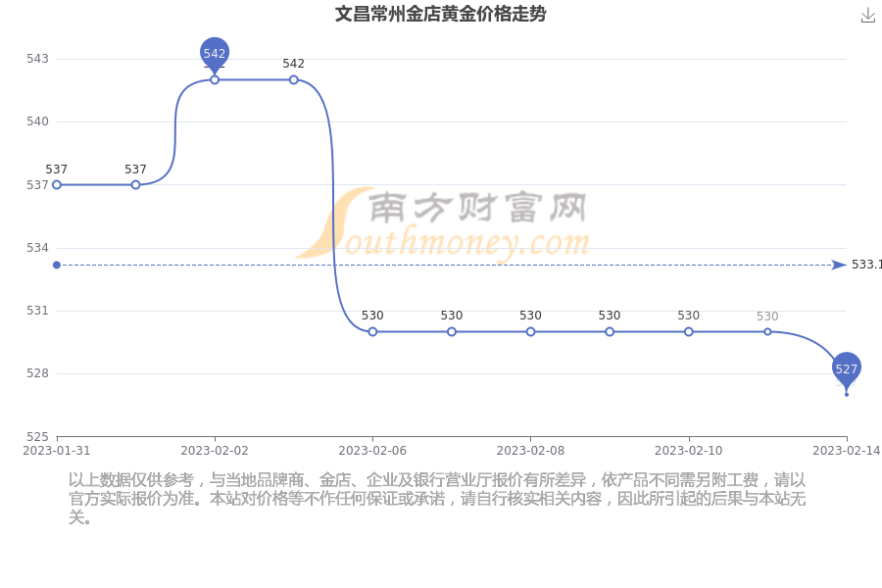Select the 2023-01-31 data point at 537
This screenshot has width=882, height=588.
coord(57,184)
